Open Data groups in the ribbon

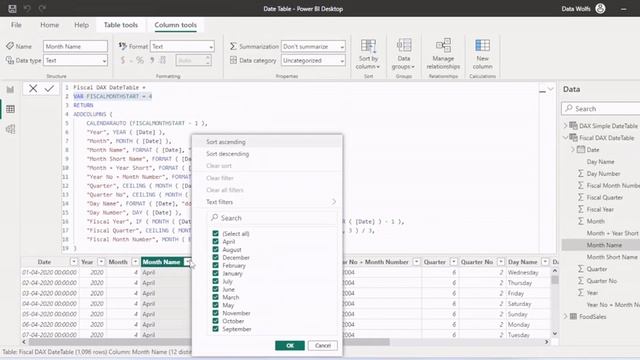(x=403, y=54)
